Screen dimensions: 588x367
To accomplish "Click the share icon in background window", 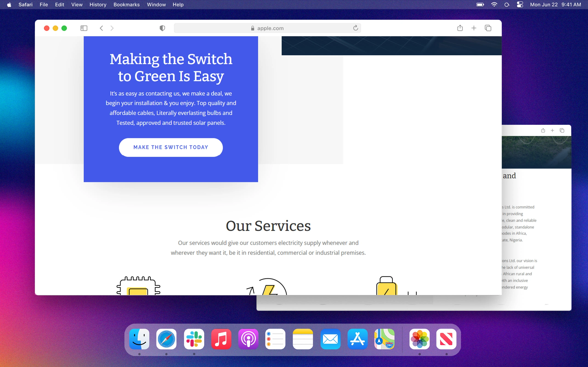I will [543, 131].
